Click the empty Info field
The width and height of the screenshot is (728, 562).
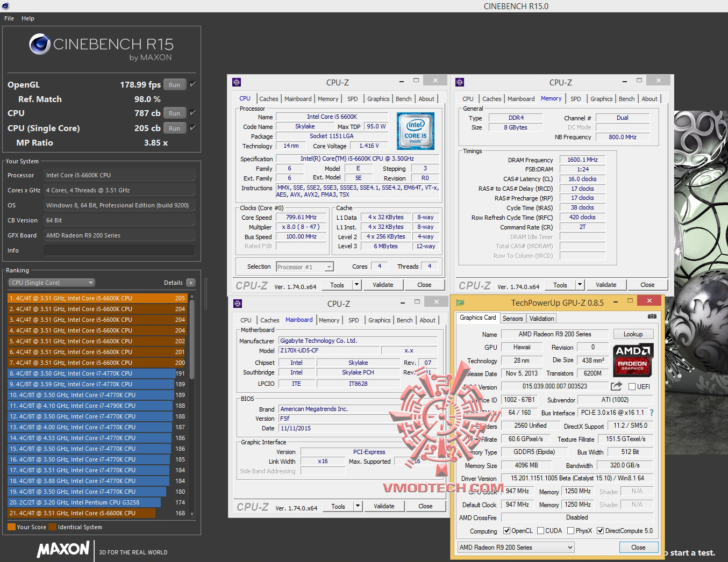click(119, 250)
